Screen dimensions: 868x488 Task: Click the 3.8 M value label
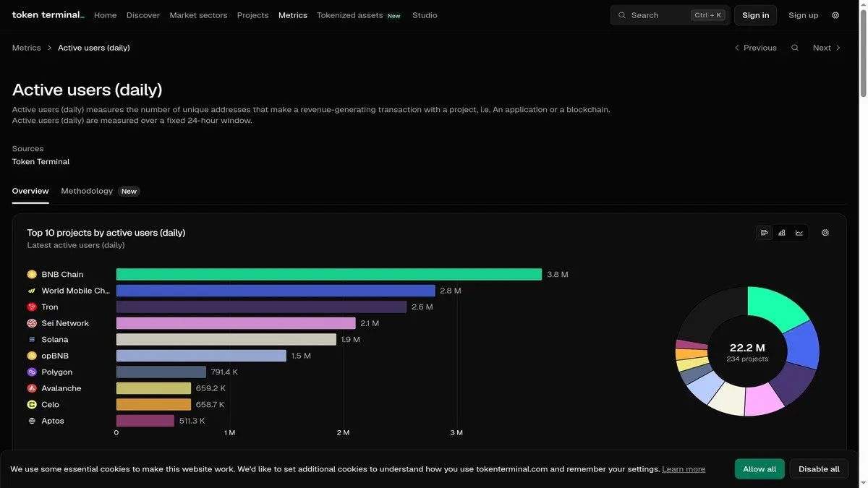[558, 275]
